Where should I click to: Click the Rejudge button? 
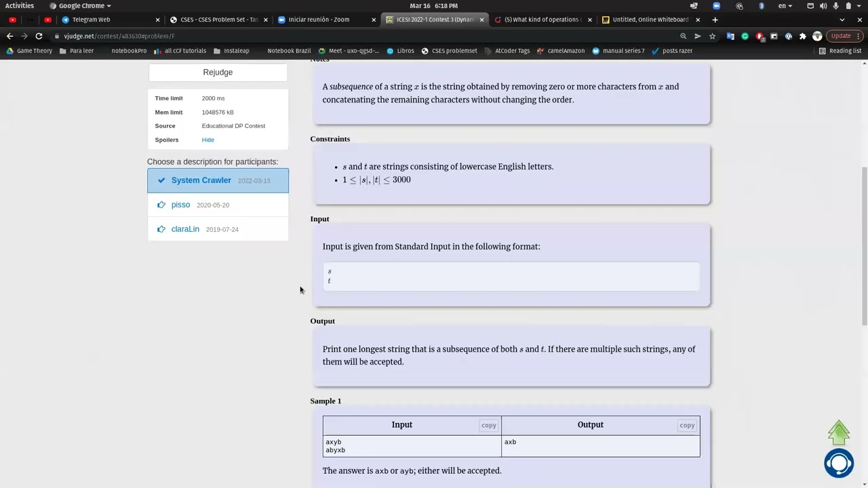218,73
